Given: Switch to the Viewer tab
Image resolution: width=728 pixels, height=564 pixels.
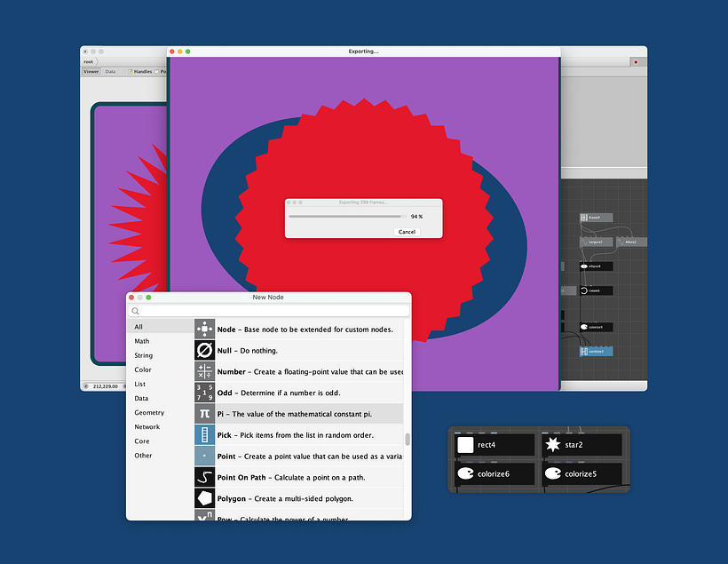Looking at the screenshot, I should click(x=91, y=72).
